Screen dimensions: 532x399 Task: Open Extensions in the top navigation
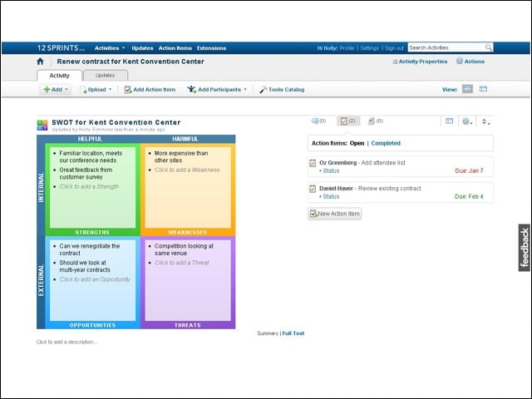(x=211, y=48)
